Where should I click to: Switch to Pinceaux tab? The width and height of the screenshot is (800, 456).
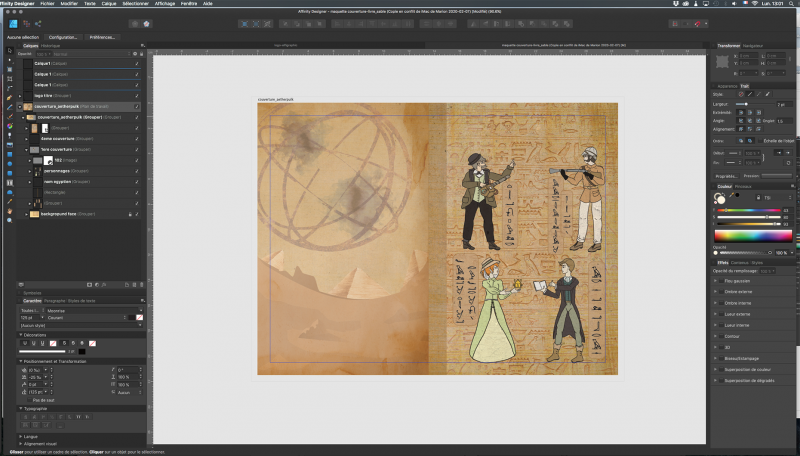743,187
